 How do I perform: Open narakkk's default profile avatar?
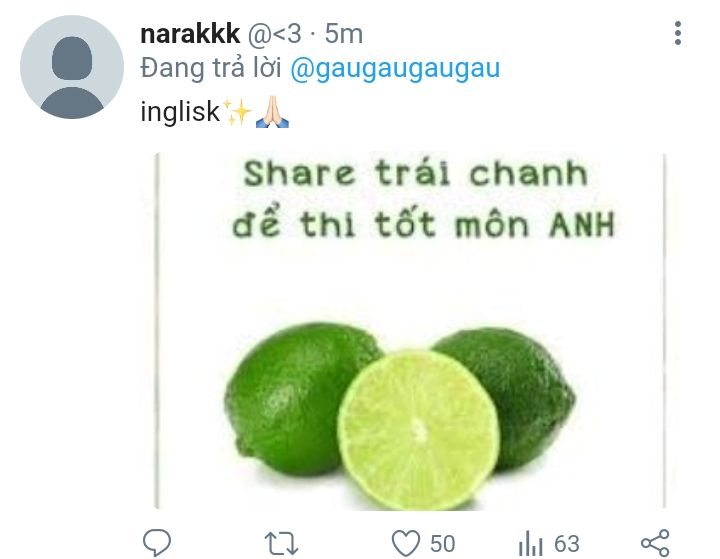coord(72,67)
